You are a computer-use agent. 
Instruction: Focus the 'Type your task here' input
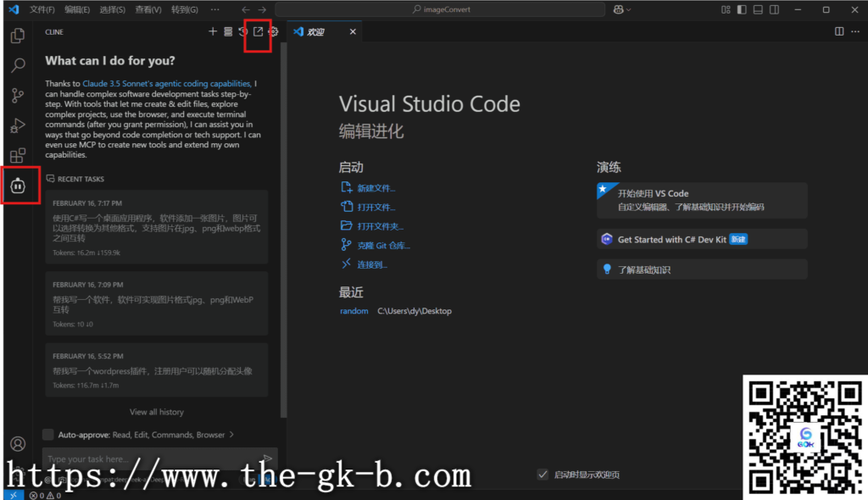tap(151, 458)
